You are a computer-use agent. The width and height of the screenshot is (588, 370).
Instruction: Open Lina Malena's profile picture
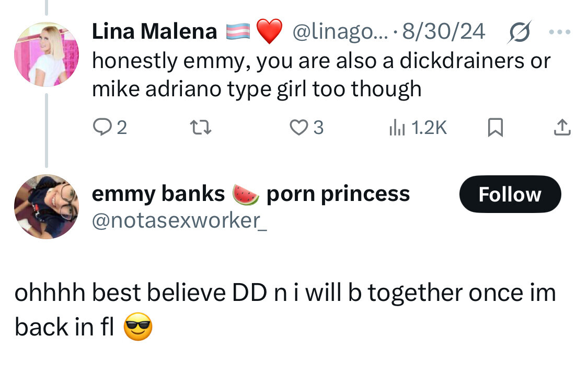46,54
